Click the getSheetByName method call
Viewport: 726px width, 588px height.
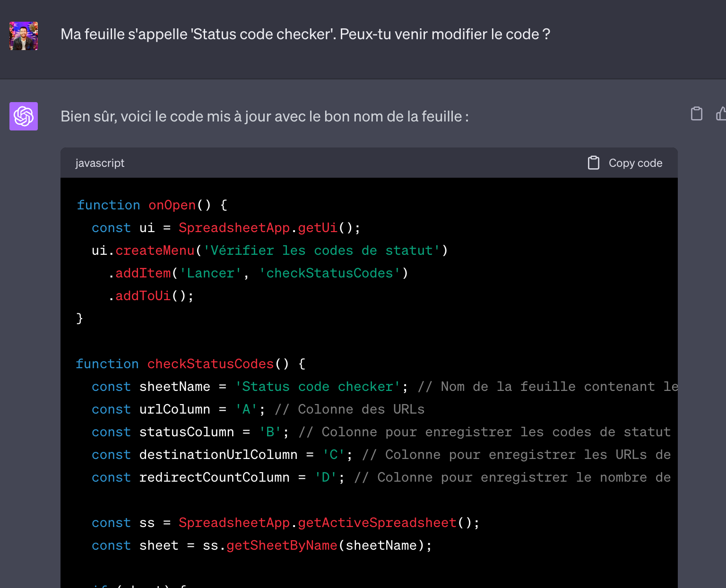[282, 545]
